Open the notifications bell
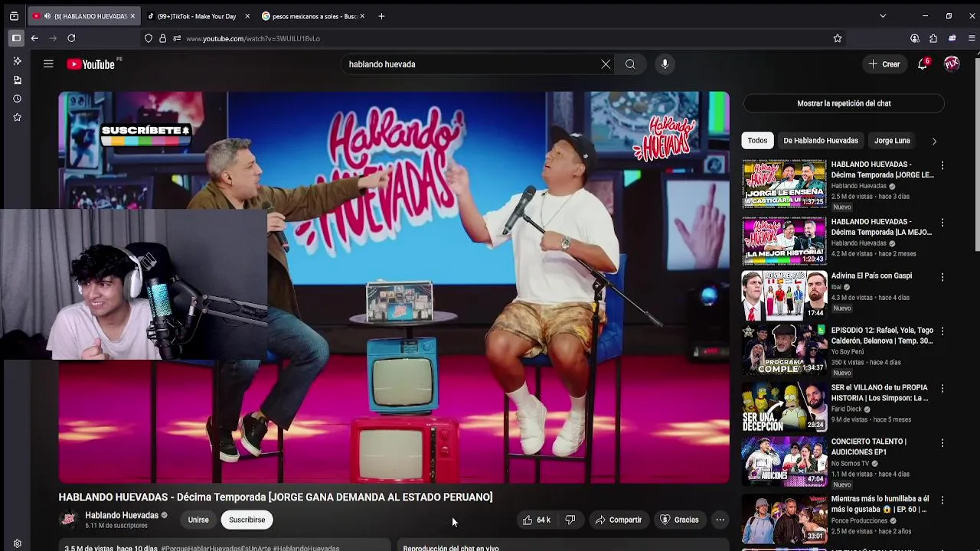This screenshot has width=980, height=551. pyautogui.click(x=923, y=64)
